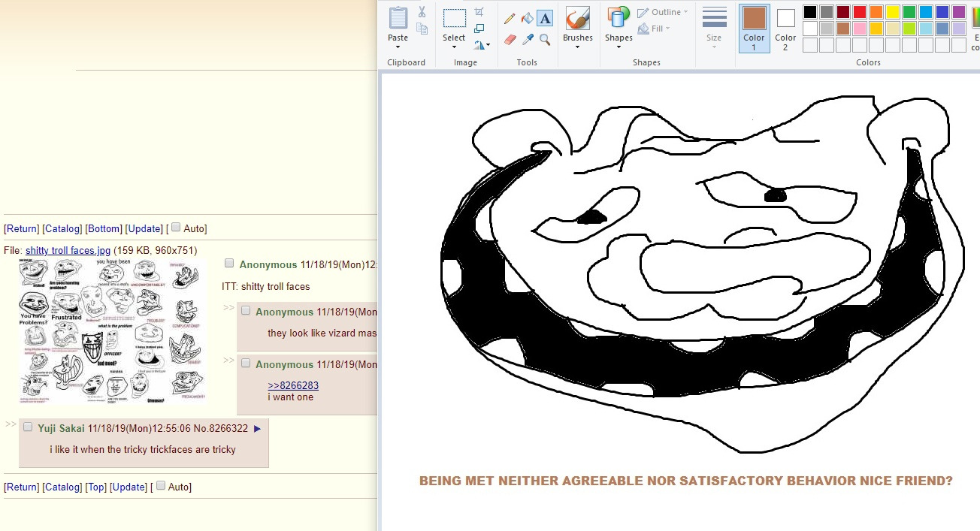The width and height of the screenshot is (980, 531).
Task: Open the Select dropdown arrow
Action: (x=454, y=48)
